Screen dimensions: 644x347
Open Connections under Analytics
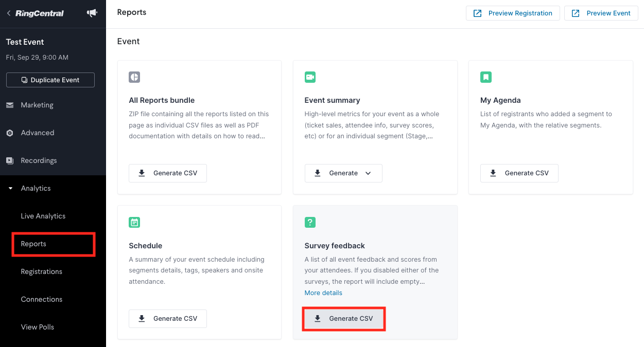42,300
